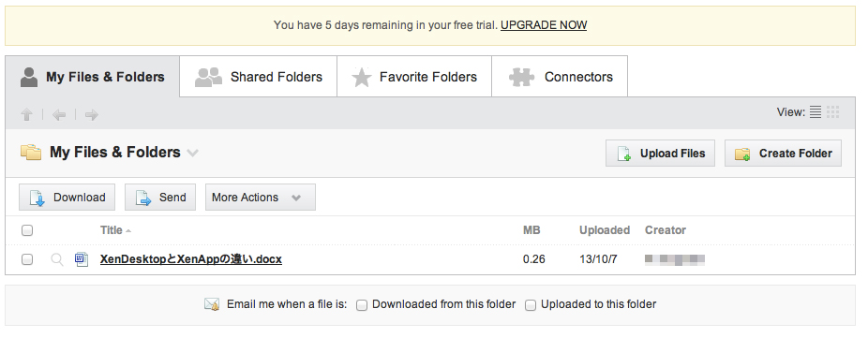Click the Upload Files button
Screen dimensions: 868x338
point(660,154)
